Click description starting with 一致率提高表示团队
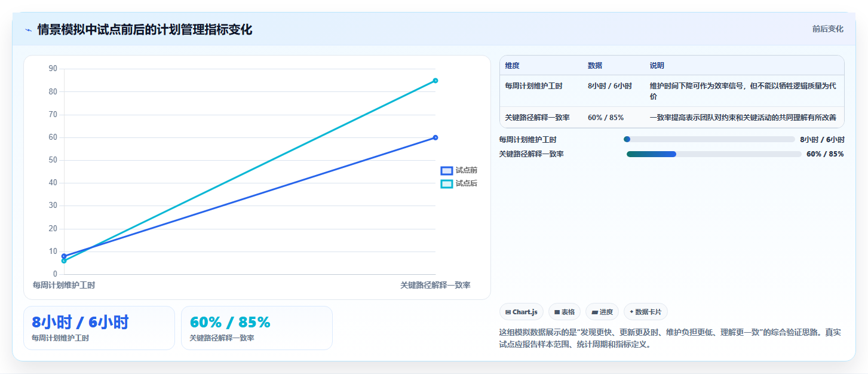 coord(743,118)
